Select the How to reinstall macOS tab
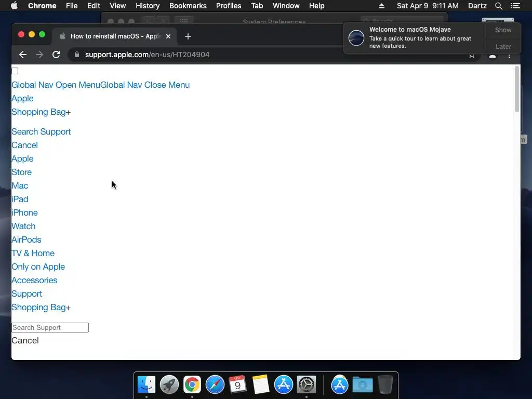This screenshot has height=399, width=532. [x=114, y=36]
